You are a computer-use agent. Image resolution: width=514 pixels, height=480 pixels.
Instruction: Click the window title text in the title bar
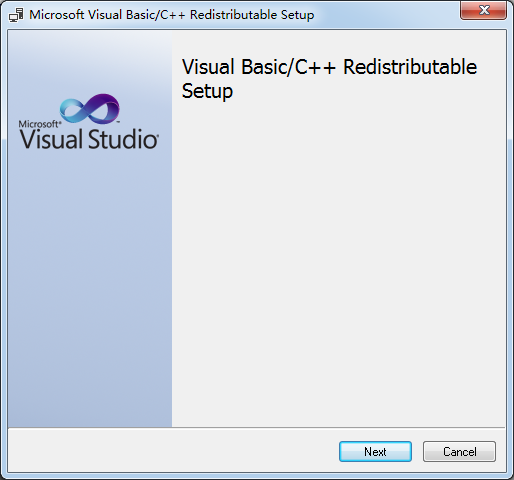172,15
